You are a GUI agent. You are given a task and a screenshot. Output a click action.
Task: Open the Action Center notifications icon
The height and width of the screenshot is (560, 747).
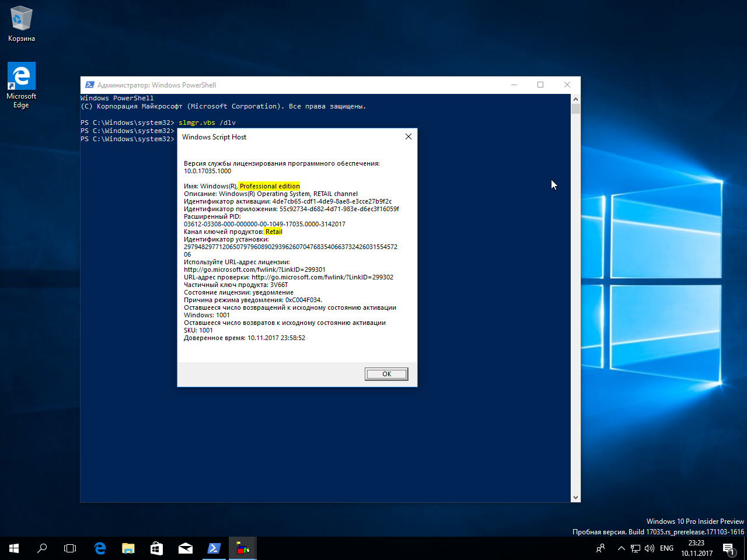click(729, 548)
